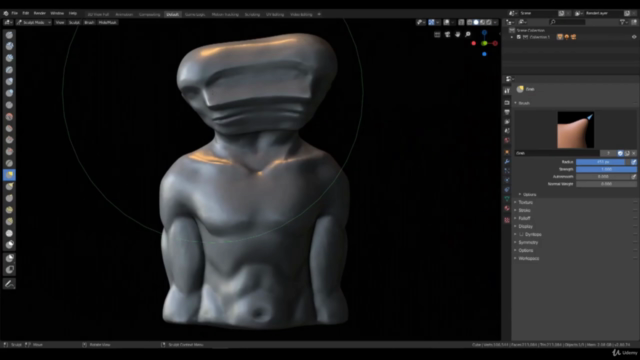Open the Texture properties tab
This screenshot has width=640, height=360.
click(x=507, y=220)
